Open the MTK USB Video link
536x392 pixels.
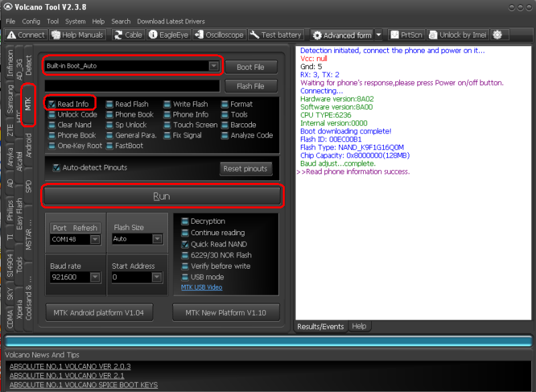pos(202,287)
